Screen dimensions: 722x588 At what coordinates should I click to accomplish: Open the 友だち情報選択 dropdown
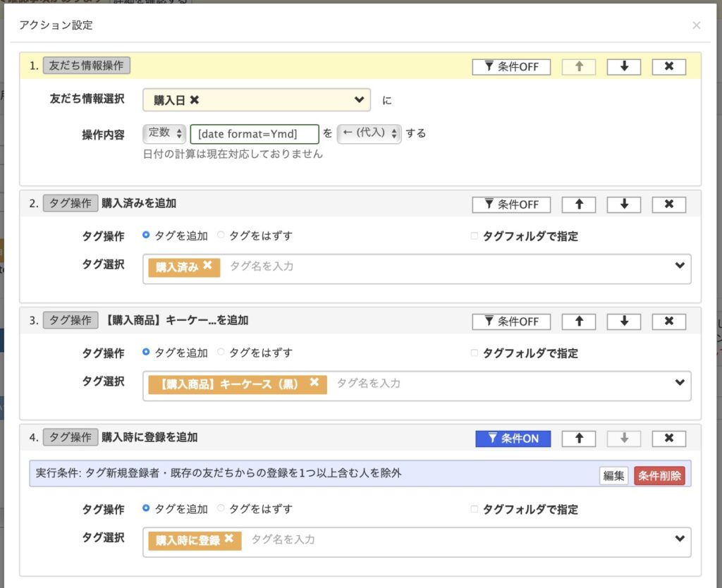tap(360, 100)
